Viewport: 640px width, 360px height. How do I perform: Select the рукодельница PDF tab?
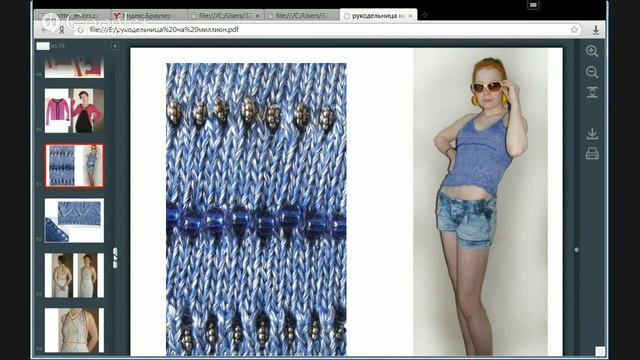pyautogui.click(x=378, y=16)
